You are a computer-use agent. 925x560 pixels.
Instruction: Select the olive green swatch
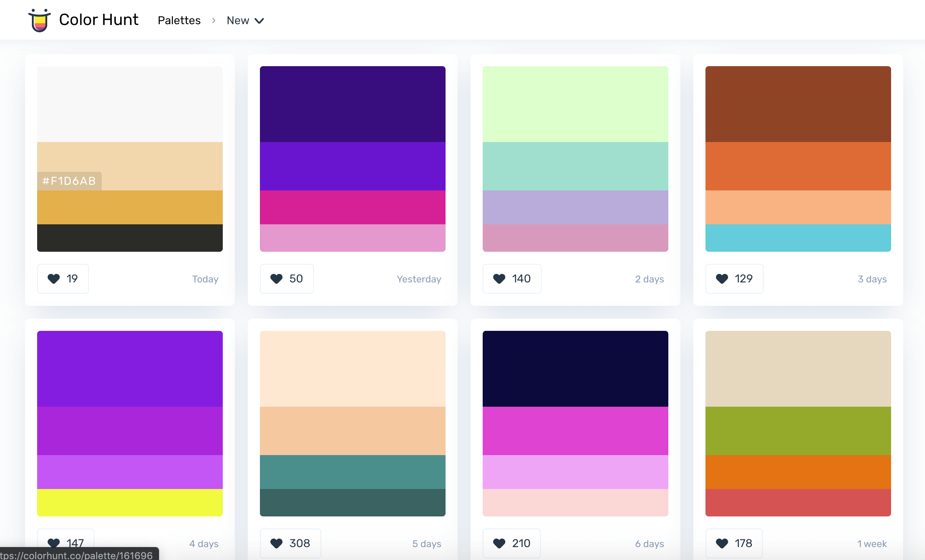tap(798, 430)
